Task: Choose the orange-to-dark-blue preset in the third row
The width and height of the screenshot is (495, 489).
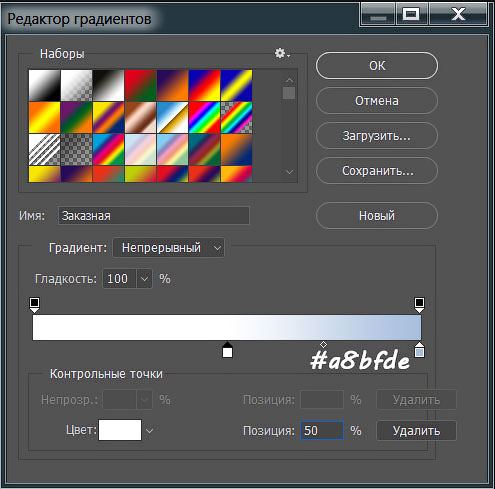Action: click(x=236, y=149)
